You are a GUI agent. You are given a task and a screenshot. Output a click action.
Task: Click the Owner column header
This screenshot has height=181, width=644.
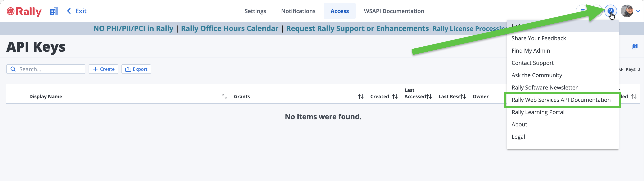480,97
